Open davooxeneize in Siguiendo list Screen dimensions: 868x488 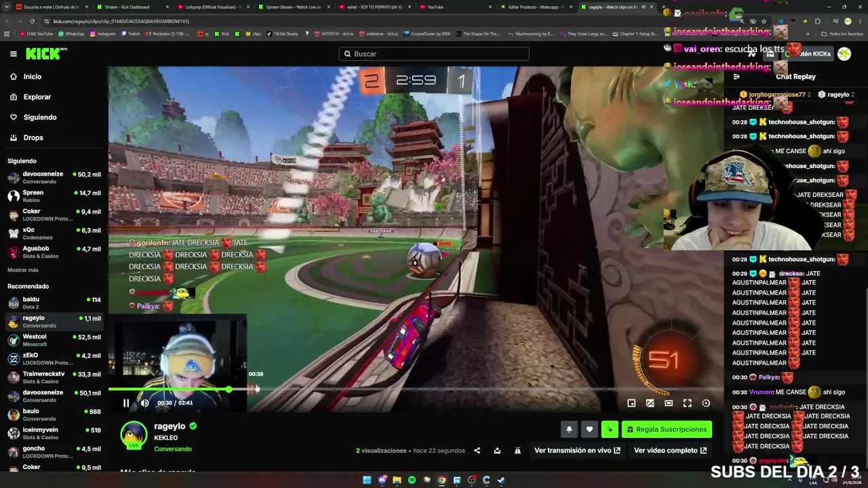pyautogui.click(x=54, y=178)
